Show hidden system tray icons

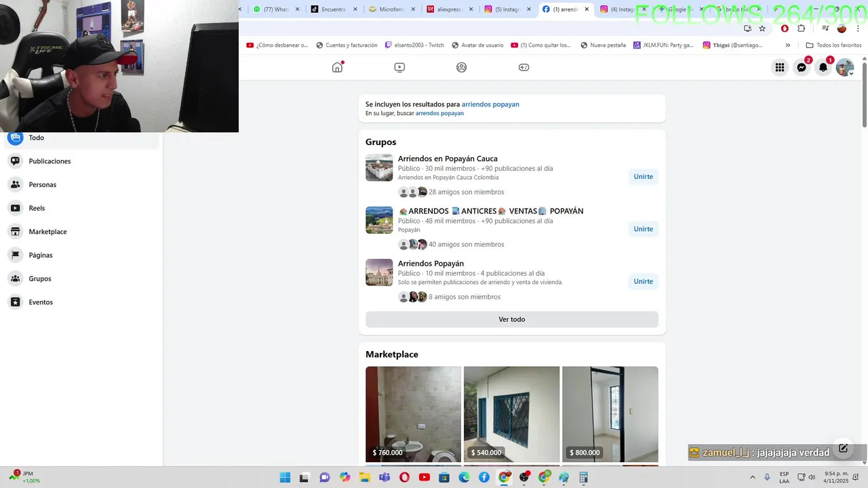752,477
